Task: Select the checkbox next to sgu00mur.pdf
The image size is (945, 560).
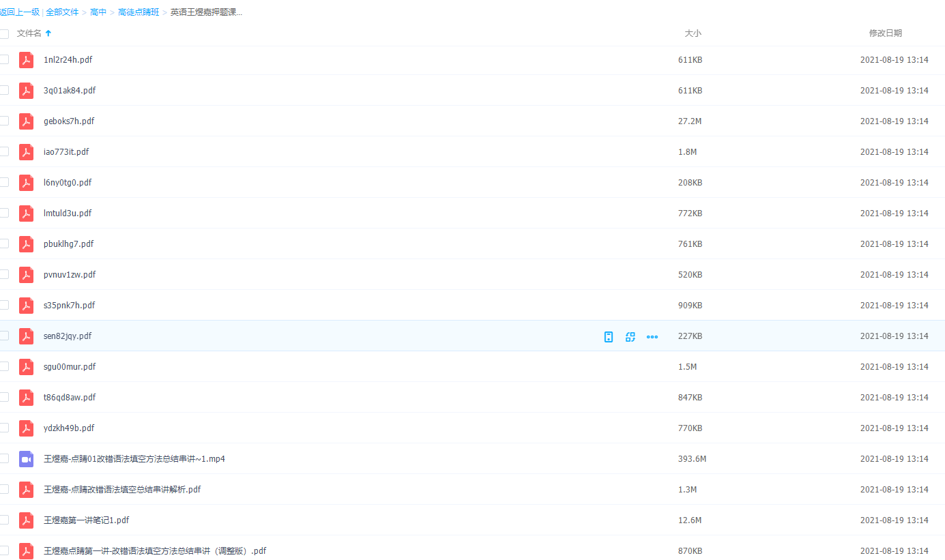Action: point(4,366)
